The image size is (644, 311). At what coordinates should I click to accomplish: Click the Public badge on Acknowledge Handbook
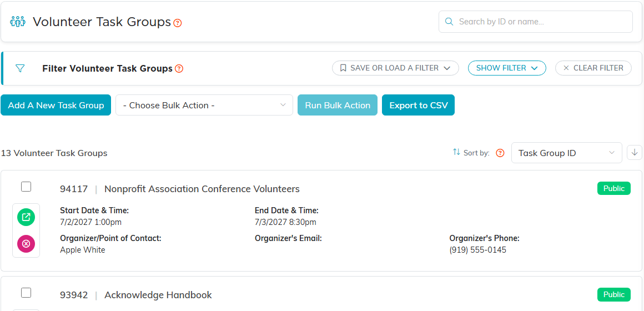613,294
